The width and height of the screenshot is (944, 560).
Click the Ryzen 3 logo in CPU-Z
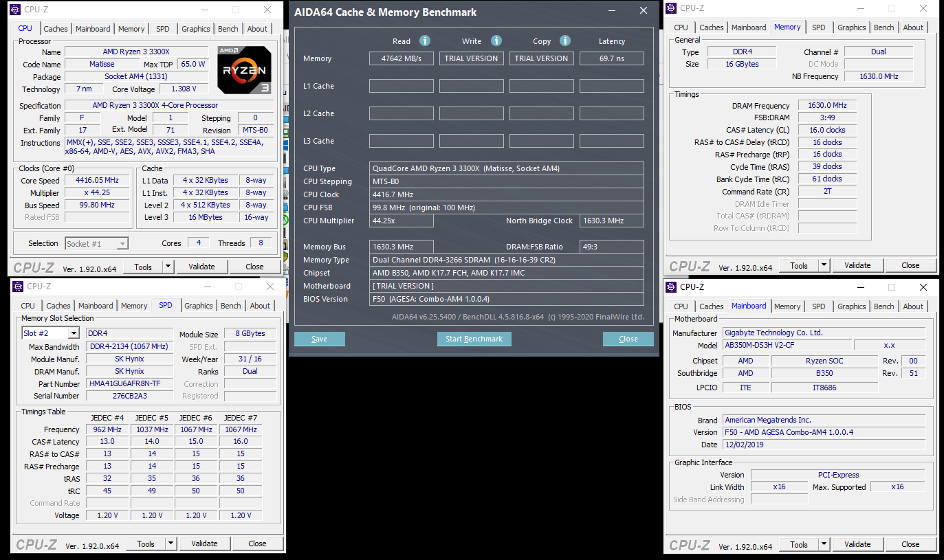[244, 69]
